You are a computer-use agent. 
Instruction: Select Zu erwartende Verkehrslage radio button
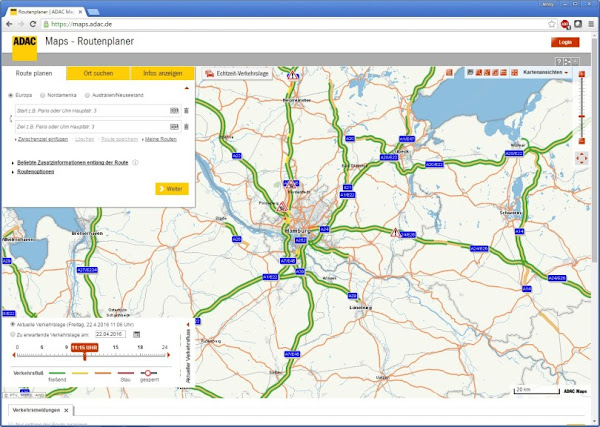(x=13, y=334)
